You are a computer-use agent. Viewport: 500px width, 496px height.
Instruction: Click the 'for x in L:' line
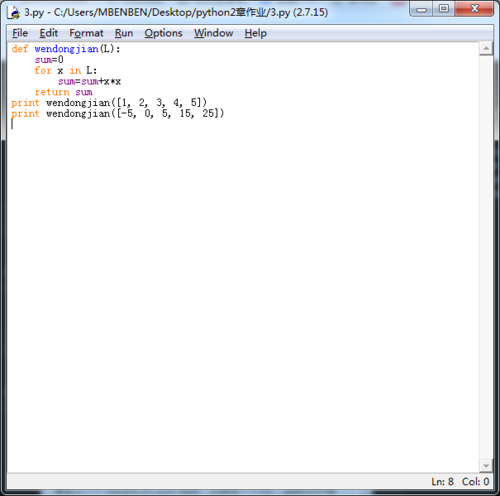[66, 71]
